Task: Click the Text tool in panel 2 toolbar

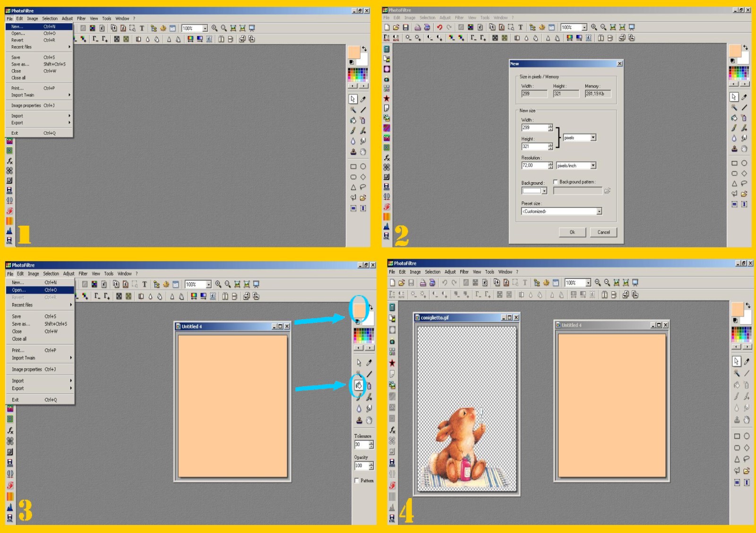Action: (520, 27)
